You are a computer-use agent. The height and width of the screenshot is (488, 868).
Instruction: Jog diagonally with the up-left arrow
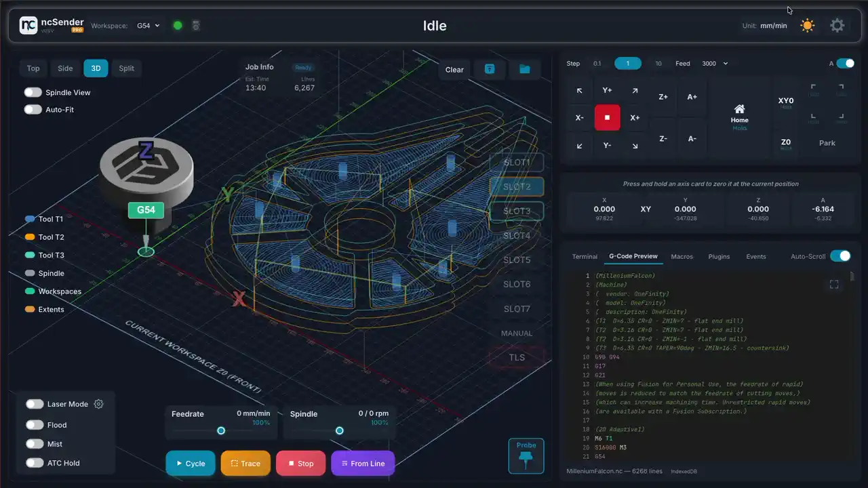[x=579, y=90]
